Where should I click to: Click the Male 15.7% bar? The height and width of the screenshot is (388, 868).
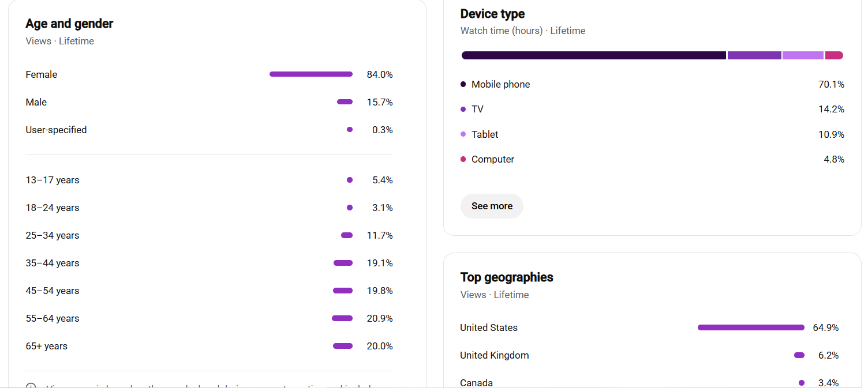click(x=345, y=102)
